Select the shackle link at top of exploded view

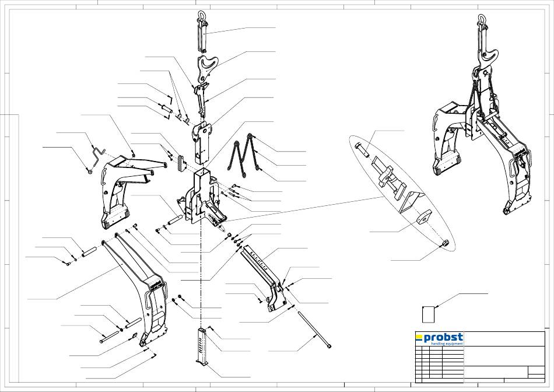[202, 30]
